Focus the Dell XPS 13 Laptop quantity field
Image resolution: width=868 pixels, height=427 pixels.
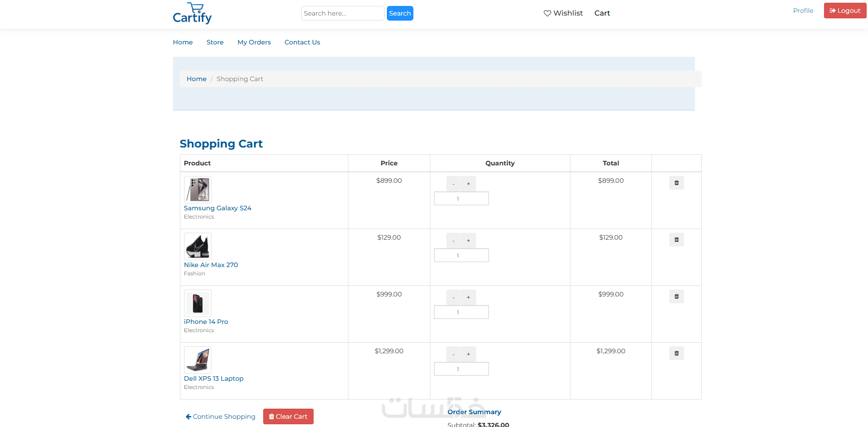(461, 369)
